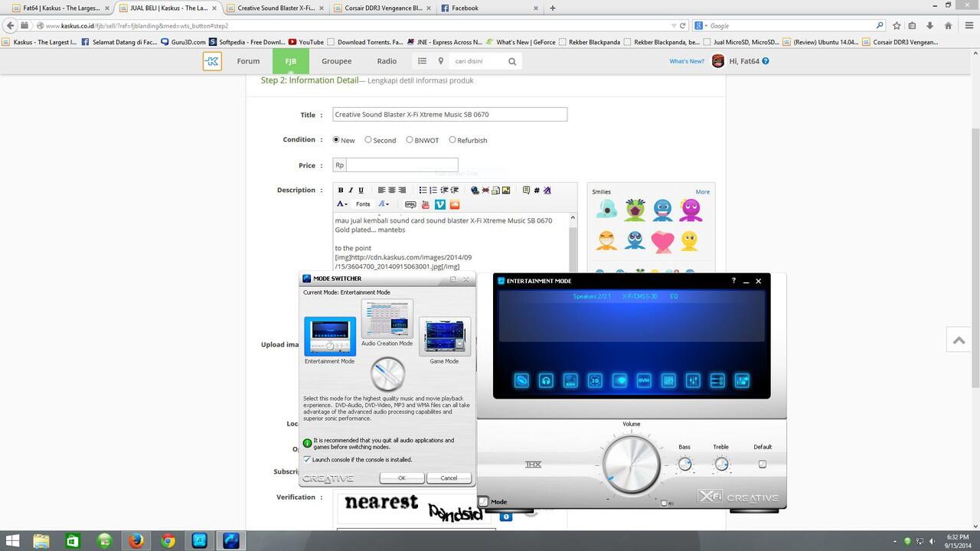Select the Refurbish condition radio button

click(452, 140)
